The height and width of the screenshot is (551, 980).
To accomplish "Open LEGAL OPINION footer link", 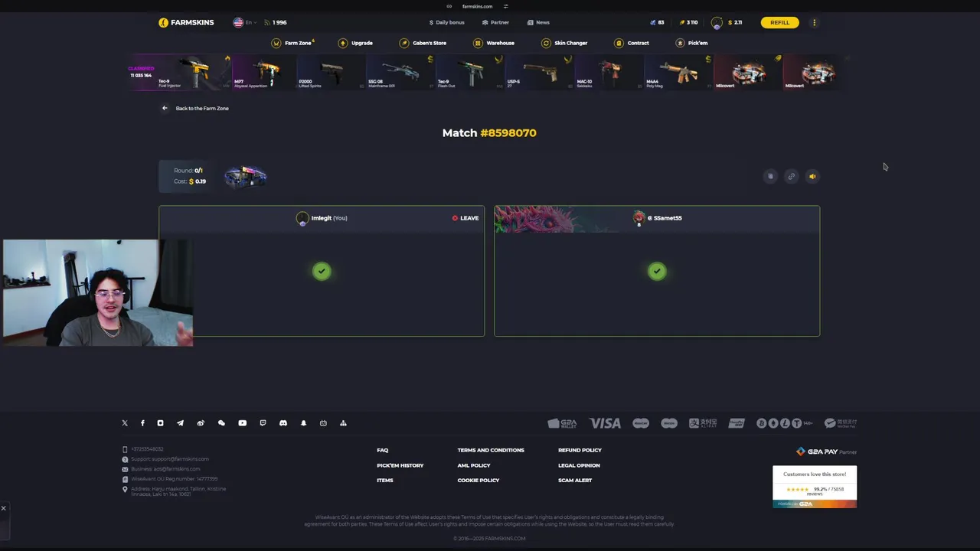I will (579, 465).
